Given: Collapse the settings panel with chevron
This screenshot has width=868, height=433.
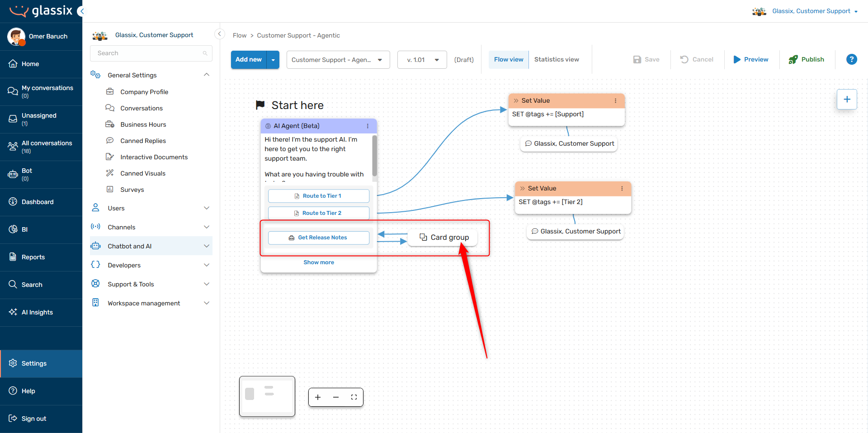Looking at the screenshot, I should pyautogui.click(x=220, y=34).
